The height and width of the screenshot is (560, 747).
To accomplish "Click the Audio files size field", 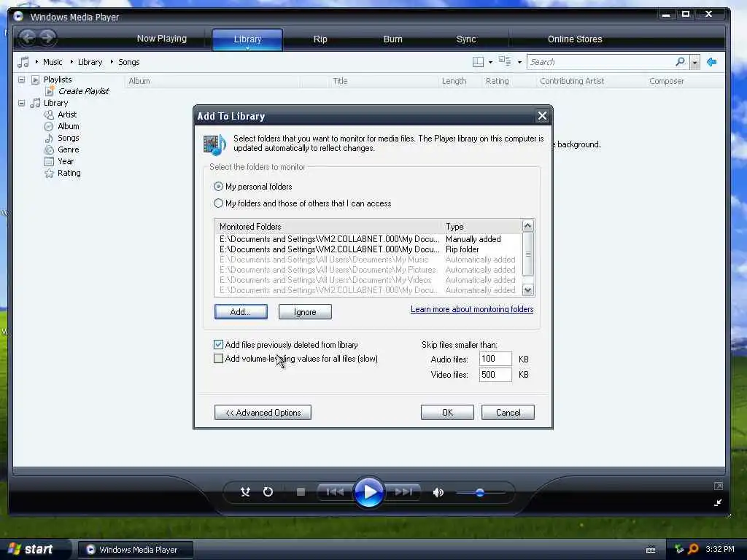I will [x=495, y=359].
